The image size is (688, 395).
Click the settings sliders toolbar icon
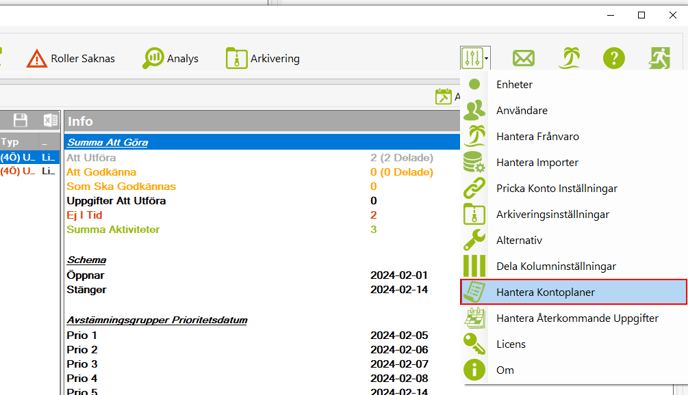point(472,58)
